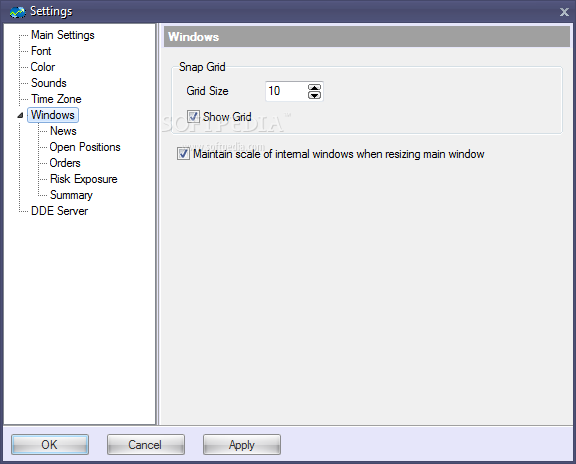The height and width of the screenshot is (464, 576).
Task: Select Time Zone in the tree
Action: 56,99
